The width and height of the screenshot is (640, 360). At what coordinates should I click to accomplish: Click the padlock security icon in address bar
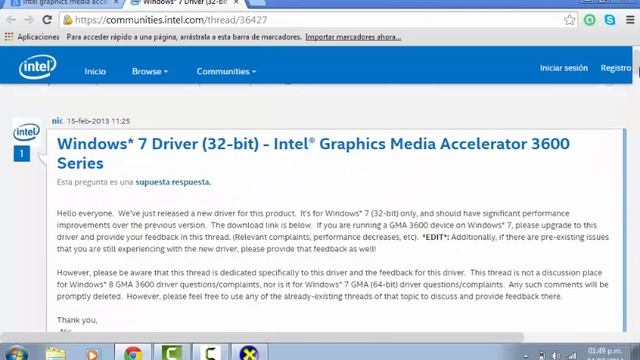pyautogui.click(x=68, y=20)
